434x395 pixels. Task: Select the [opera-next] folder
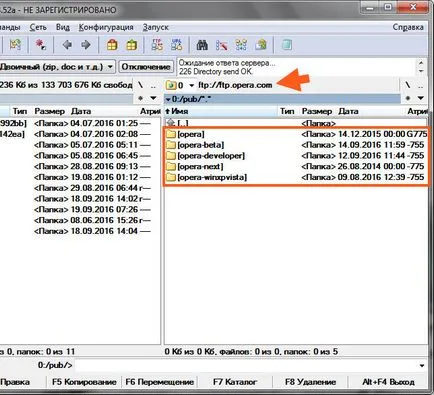[x=296, y=166]
